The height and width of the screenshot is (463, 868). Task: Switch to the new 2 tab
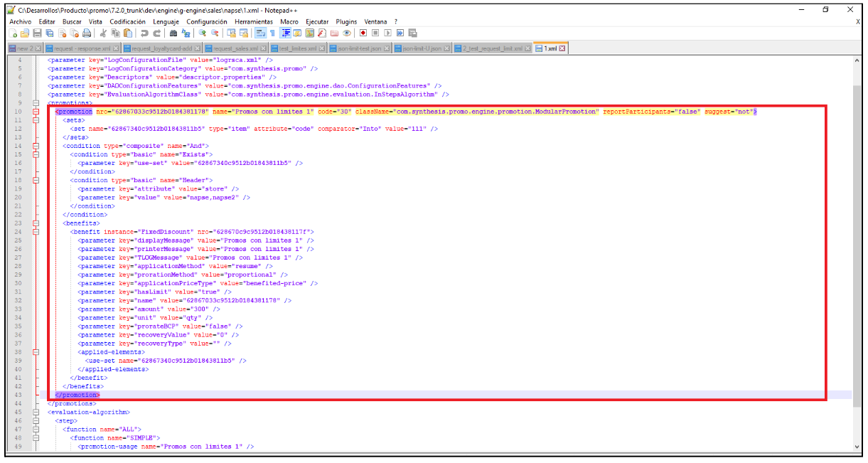click(26, 48)
